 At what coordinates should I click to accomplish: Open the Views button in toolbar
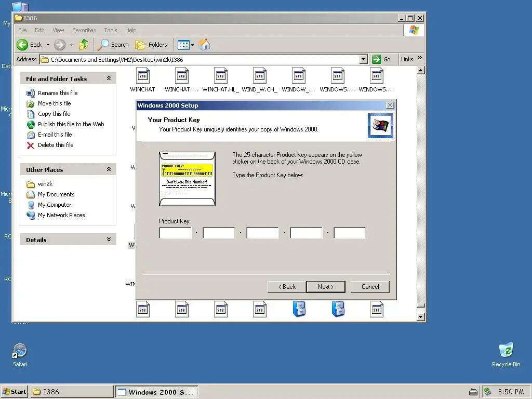point(183,45)
